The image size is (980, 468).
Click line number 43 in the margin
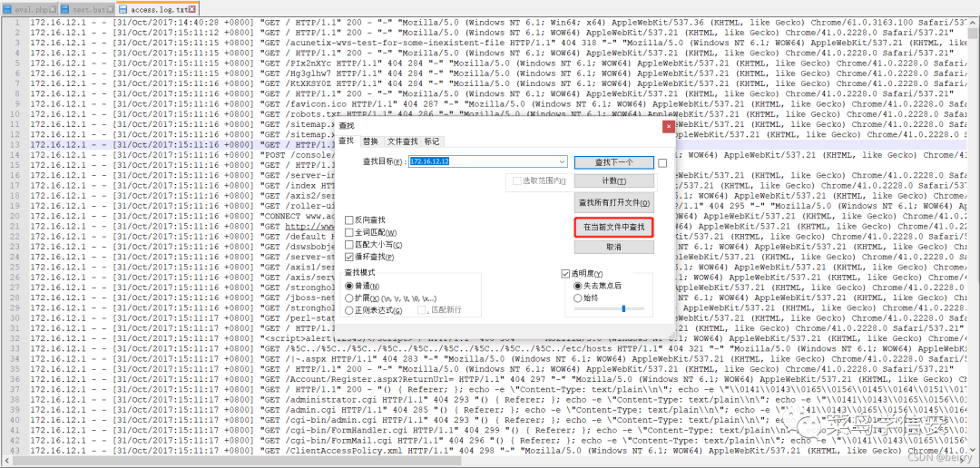pyautogui.click(x=15, y=451)
